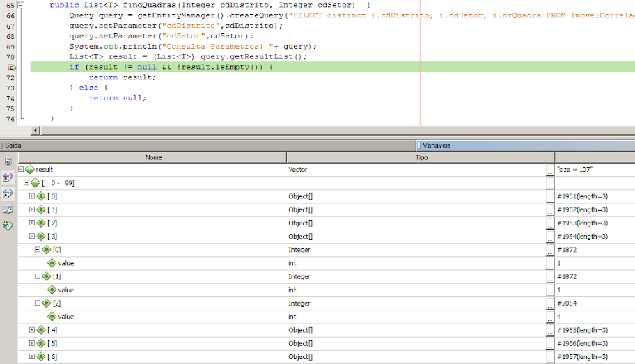Click the diamond icon of [ 1]

coord(41,209)
